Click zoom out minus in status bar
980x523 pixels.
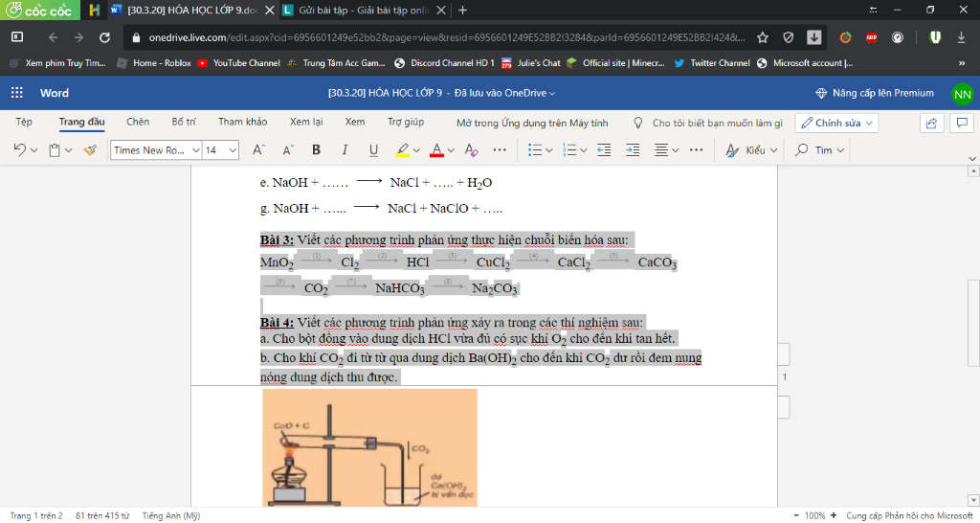[796, 515]
